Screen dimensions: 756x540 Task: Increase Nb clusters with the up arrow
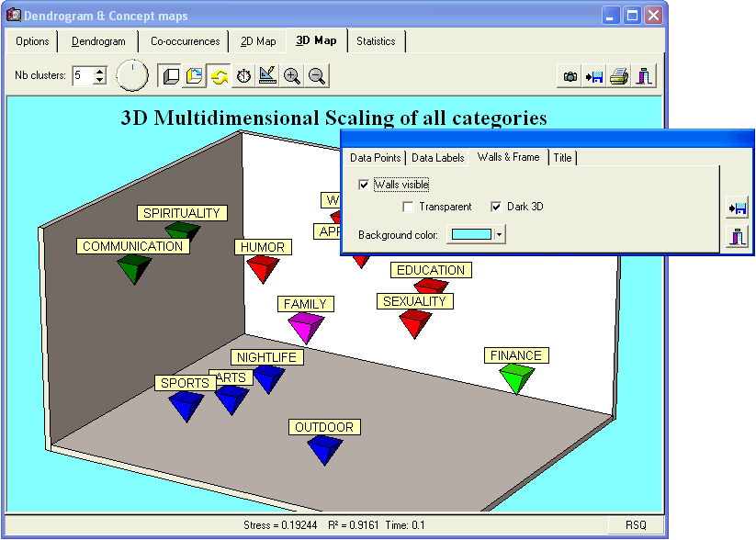tap(100, 71)
